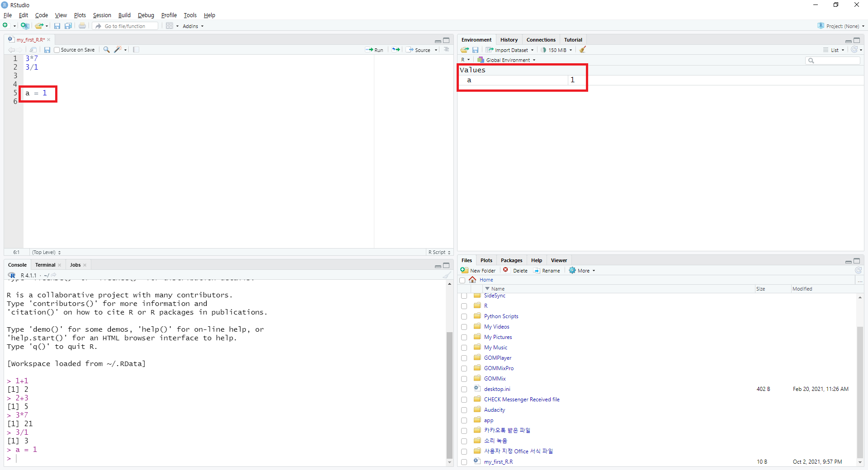Close the my_first_R.R editor tab

49,40
